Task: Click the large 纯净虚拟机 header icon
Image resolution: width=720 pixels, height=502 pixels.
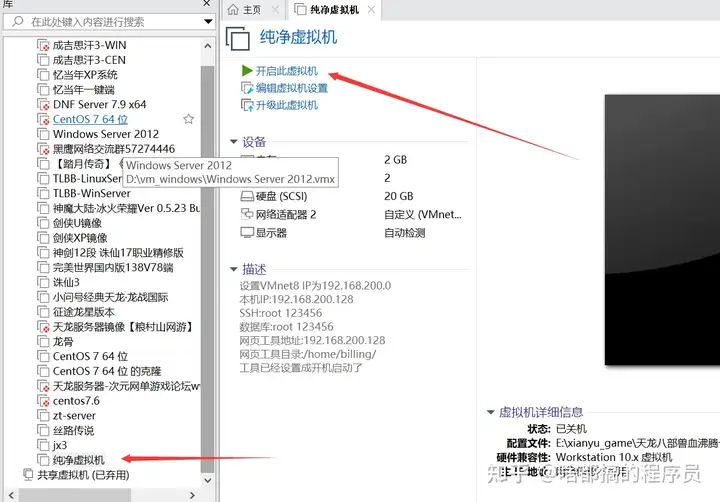Action: [237, 38]
